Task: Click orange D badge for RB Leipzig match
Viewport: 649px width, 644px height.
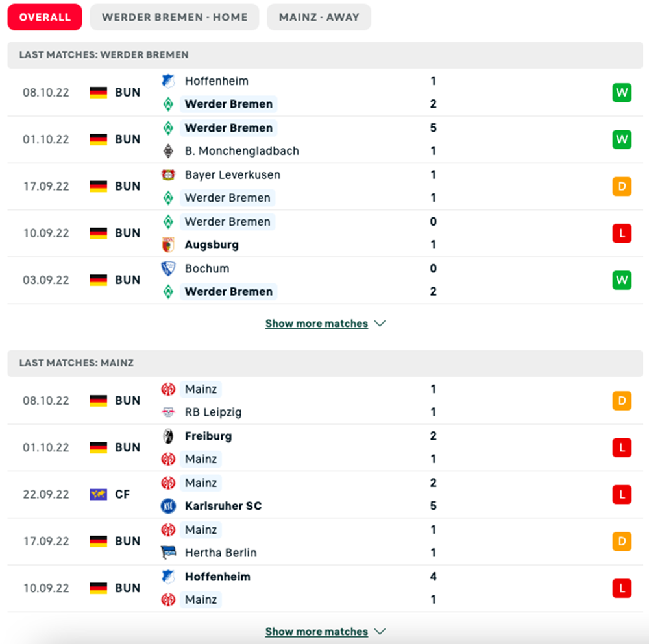Action: [622, 401]
